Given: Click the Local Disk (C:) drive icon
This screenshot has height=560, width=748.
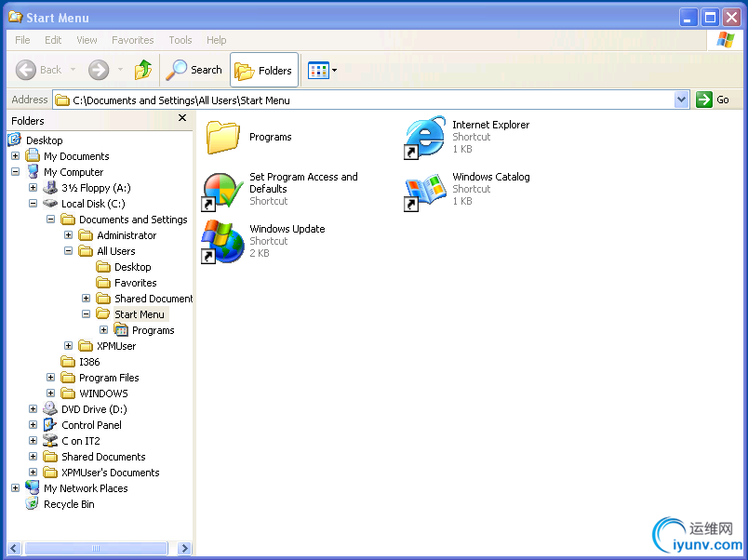Looking at the screenshot, I should pyautogui.click(x=50, y=203).
